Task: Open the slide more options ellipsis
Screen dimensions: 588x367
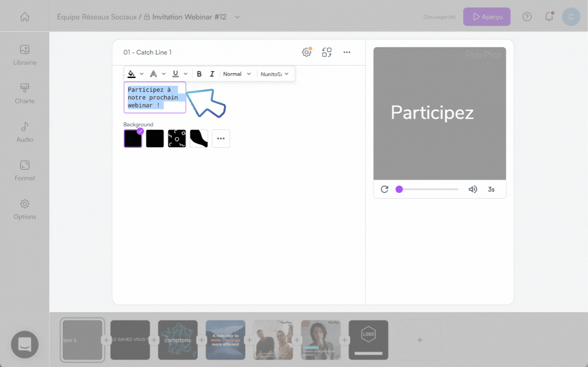Action: pyautogui.click(x=347, y=52)
